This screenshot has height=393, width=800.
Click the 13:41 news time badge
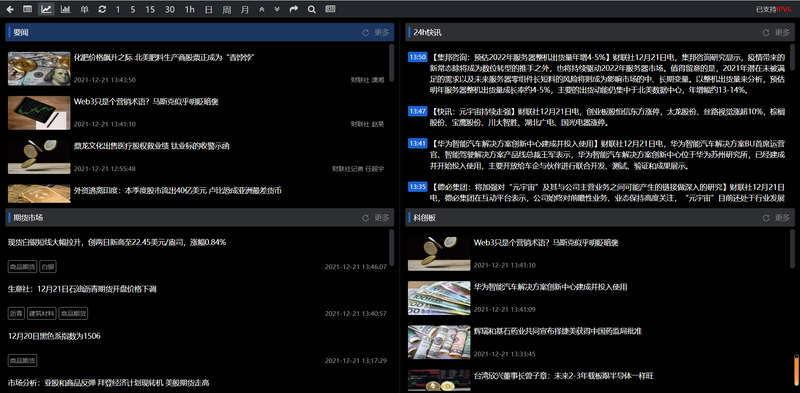point(417,143)
